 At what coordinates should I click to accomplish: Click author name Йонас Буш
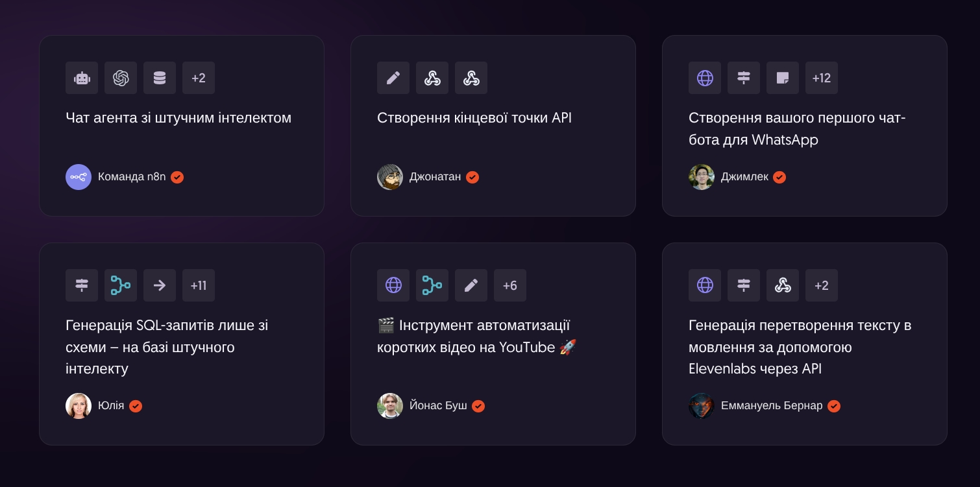pos(438,406)
